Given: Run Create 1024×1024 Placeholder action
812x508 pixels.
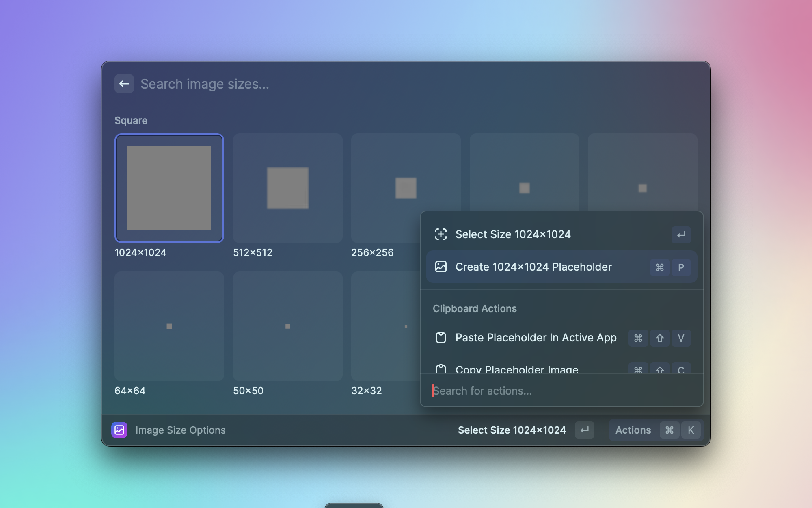Looking at the screenshot, I should [562, 267].
